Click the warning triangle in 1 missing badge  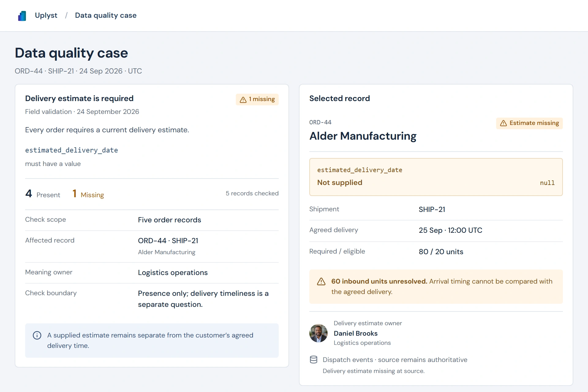(x=243, y=100)
